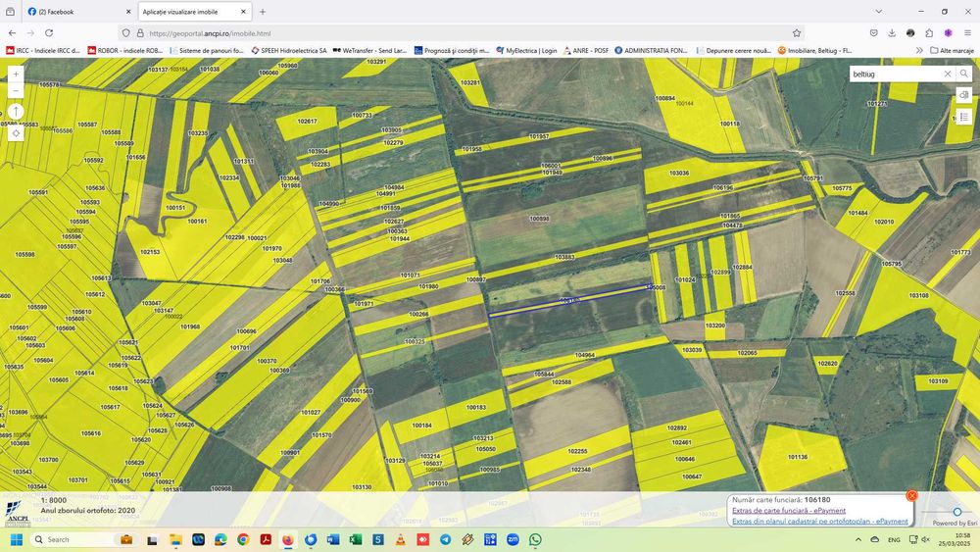Image resolution: width=980 pixels, height=552 pixels.
Task: Click inside the map search field
Action: [x=894, y=74]
